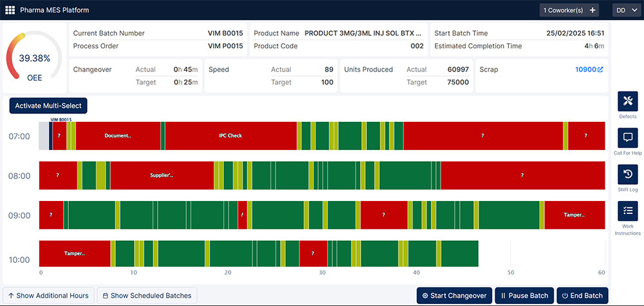Viewport: 644px width, 306px height.
Task: Click Start Changeover button
Action: 454,295
